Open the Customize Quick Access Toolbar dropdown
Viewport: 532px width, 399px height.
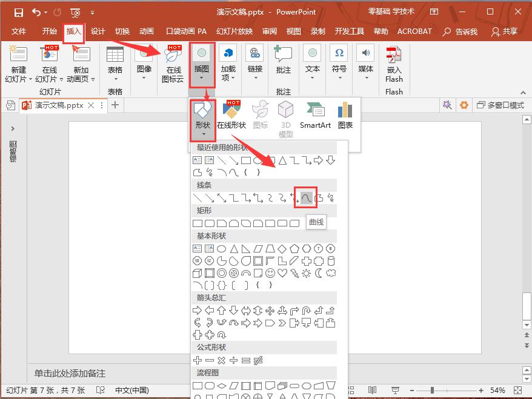(92, 13)
